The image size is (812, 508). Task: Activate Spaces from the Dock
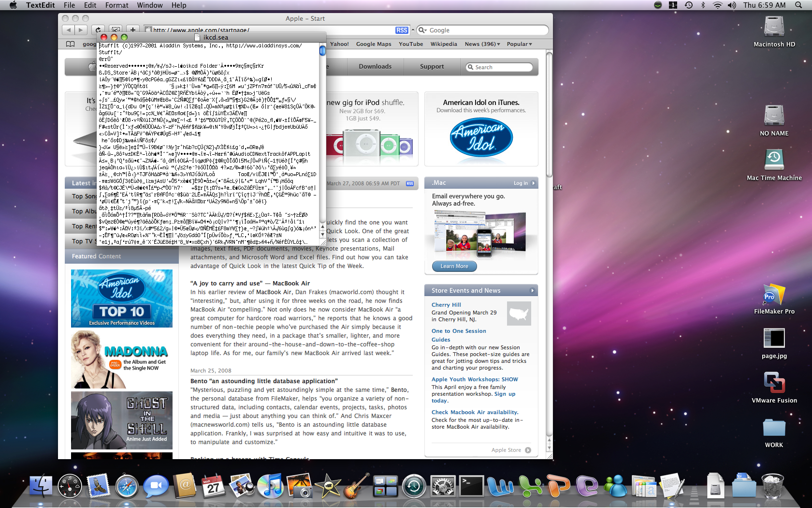pos(386,486)
